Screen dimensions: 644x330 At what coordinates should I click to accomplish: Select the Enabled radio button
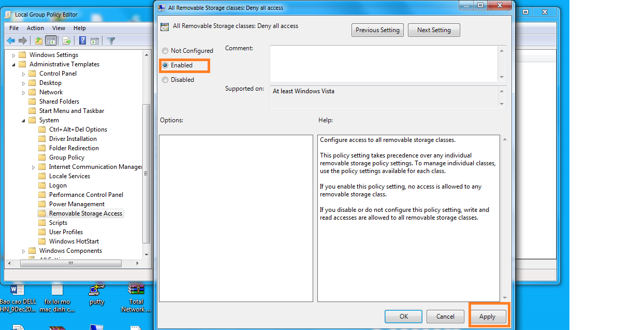(x=165, y=65)
